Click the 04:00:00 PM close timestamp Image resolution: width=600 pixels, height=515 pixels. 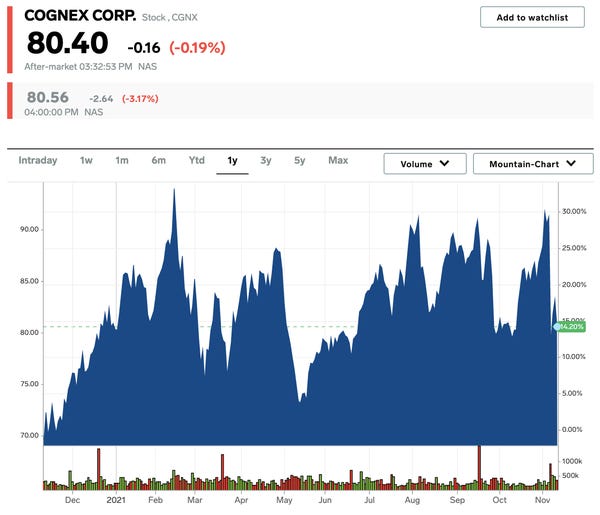pos(51,112)
